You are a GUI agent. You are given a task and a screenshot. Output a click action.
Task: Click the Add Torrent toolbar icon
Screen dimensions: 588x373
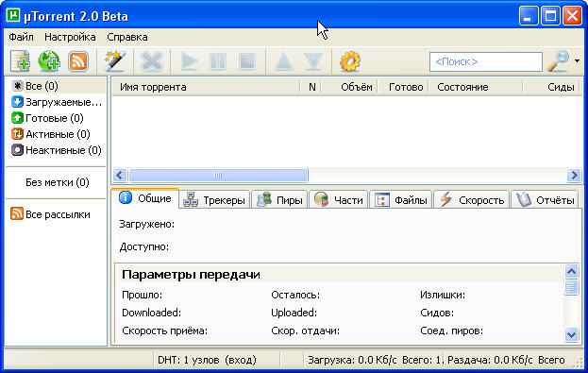coord(20,61)
